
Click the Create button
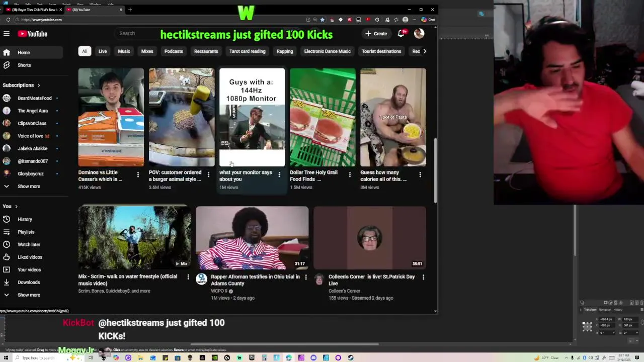(376, 34)
